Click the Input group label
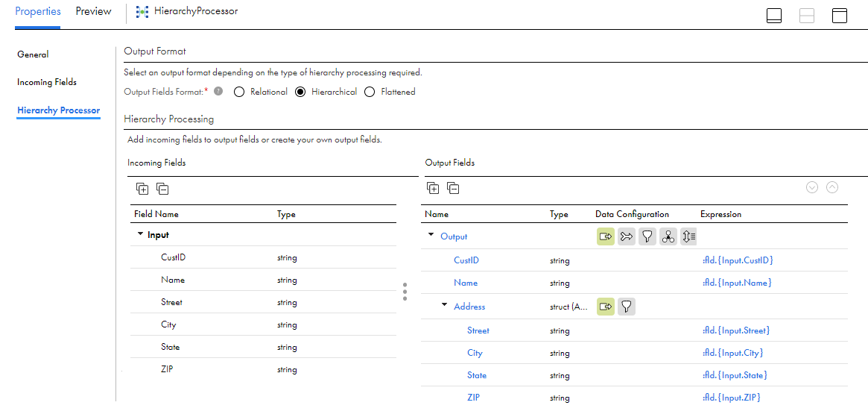This screenshot has height=414, width=868. pyautogui.click(x=158, y=235)
